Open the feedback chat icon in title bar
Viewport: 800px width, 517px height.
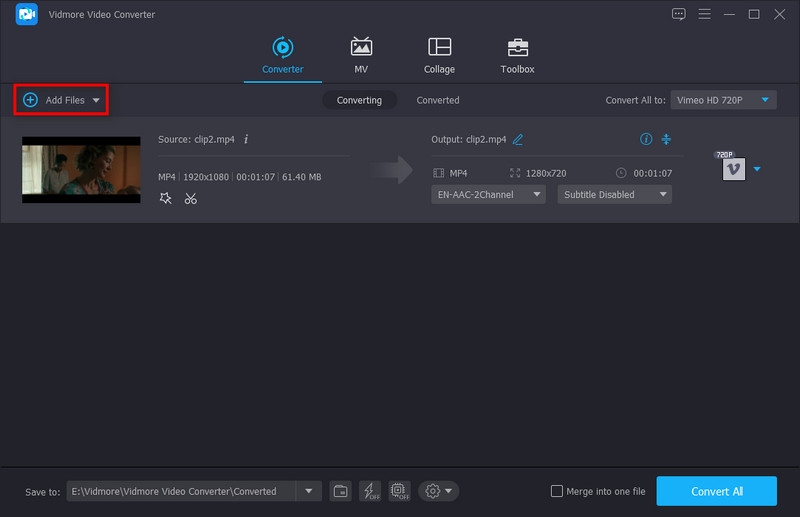tap(679, 14)
